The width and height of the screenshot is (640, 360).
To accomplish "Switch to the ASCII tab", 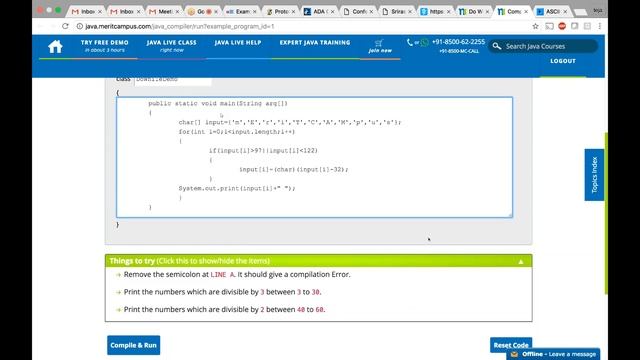I will point(551,11).
